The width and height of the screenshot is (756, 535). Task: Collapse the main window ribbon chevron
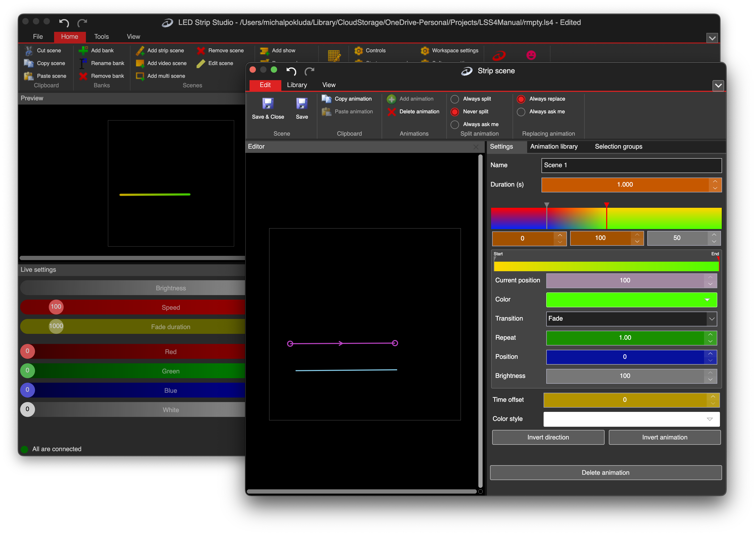click(712, 38)
